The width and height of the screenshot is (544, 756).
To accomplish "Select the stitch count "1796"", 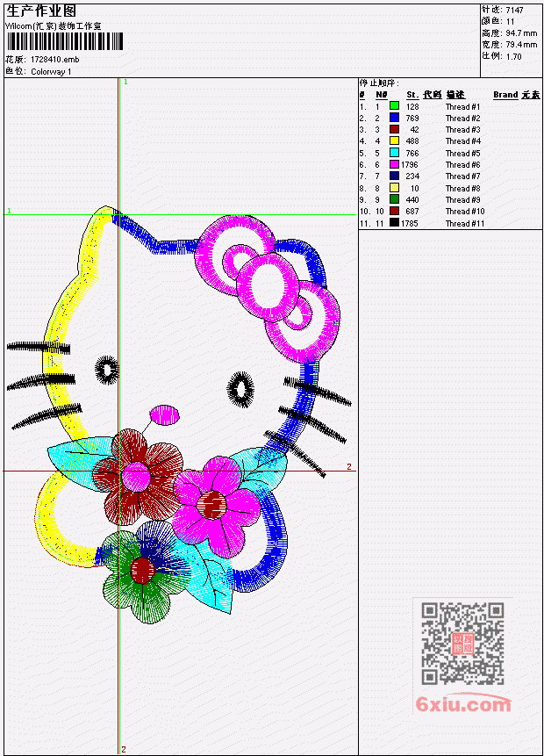I will tap(410, 165).
